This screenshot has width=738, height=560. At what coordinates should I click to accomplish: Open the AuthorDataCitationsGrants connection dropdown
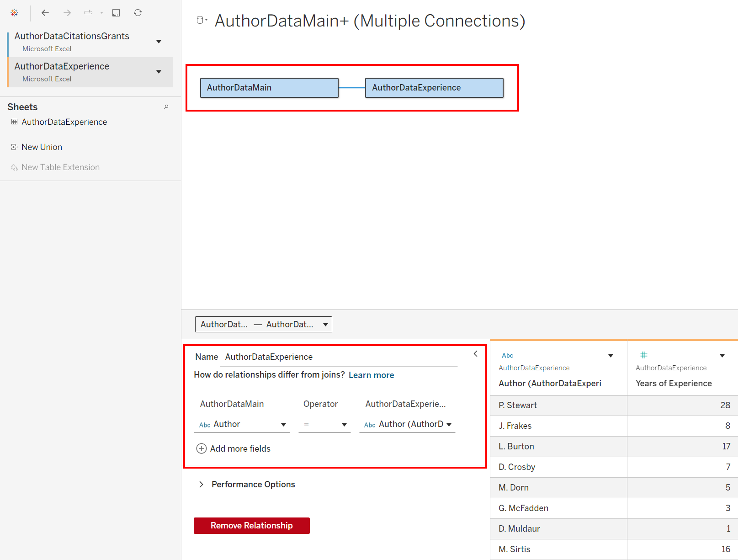coord(159,42)
